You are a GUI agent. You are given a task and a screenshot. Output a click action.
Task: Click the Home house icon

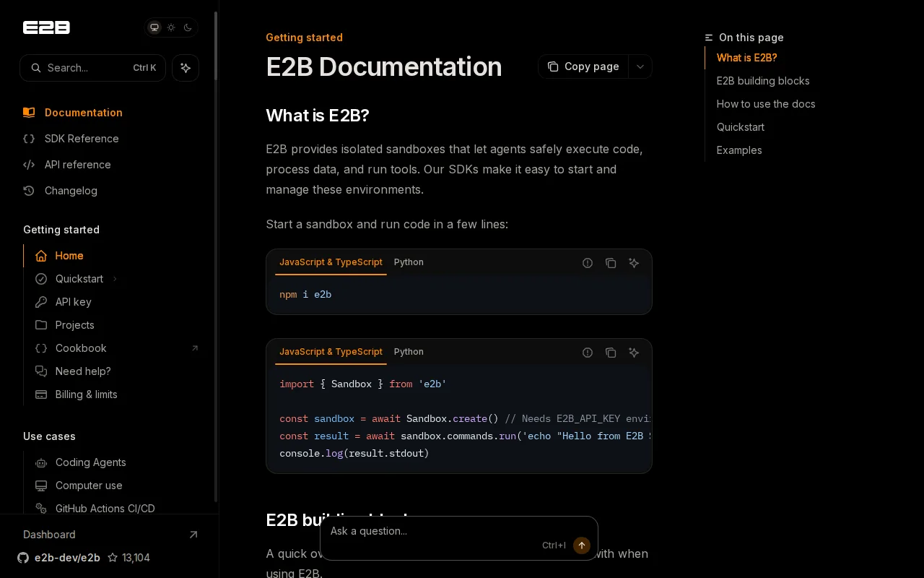(x=41, y=256)
